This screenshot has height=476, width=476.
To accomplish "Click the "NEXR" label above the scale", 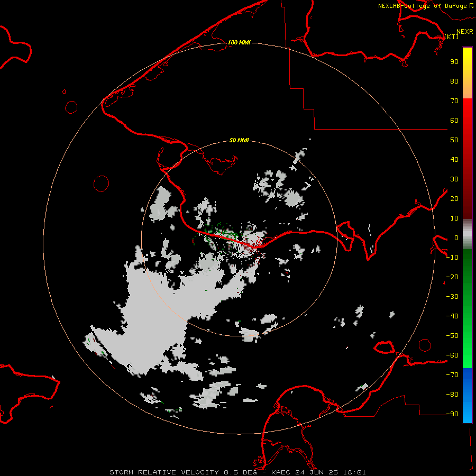I will tap(465, 32).
